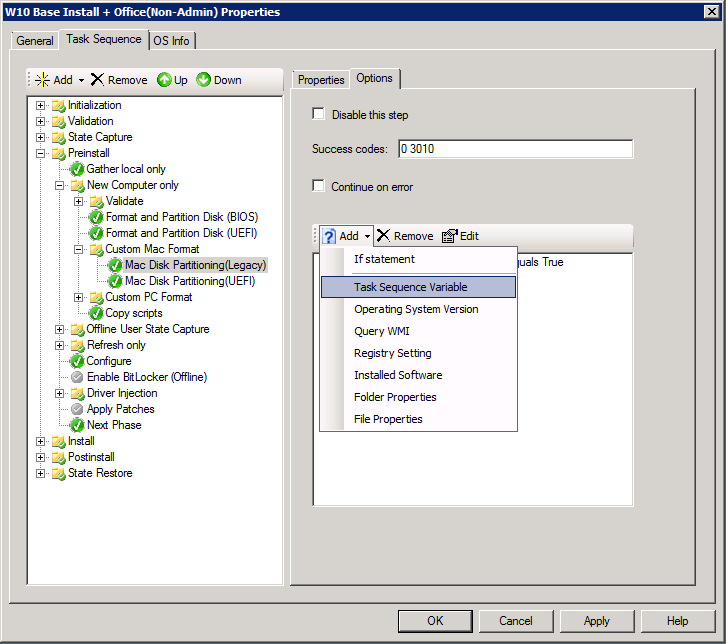Choose the Registry Setting condition
726x644 pixels.
point(419,353)
